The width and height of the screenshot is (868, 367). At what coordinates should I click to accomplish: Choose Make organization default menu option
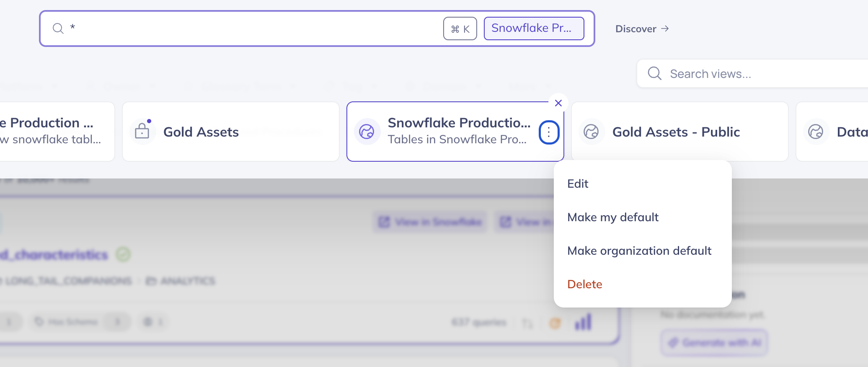(643, 251)
